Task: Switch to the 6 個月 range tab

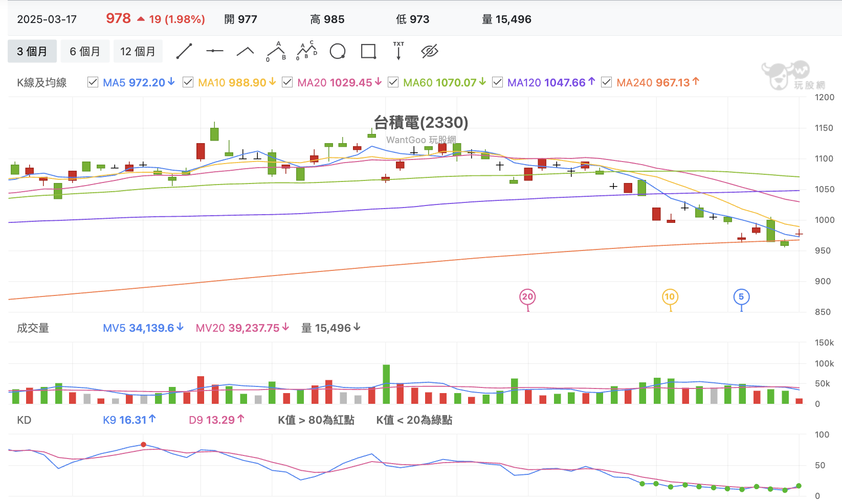Action: 85,51
